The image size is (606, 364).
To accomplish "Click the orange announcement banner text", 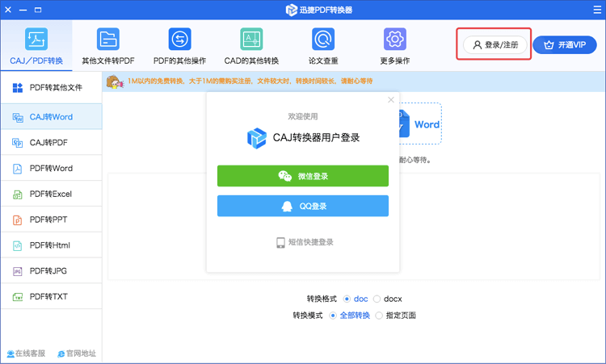I will click(x=250, y=82).
